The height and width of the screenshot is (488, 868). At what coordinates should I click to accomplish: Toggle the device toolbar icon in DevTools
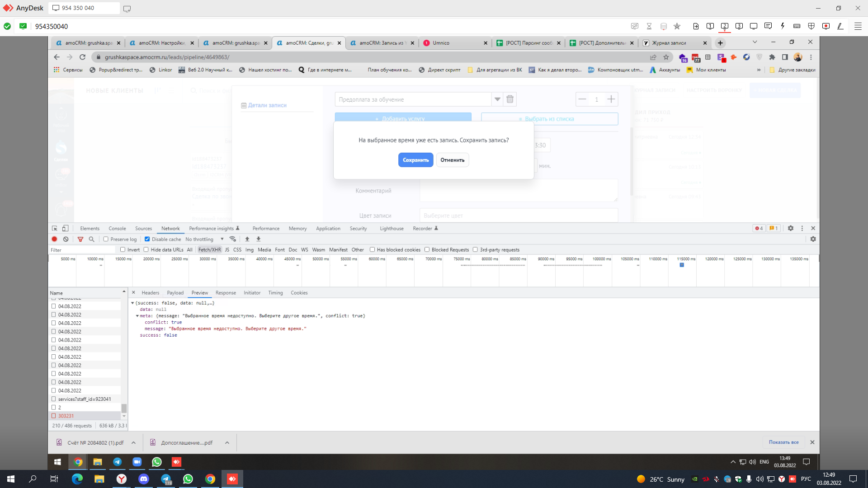pos(66,228)
